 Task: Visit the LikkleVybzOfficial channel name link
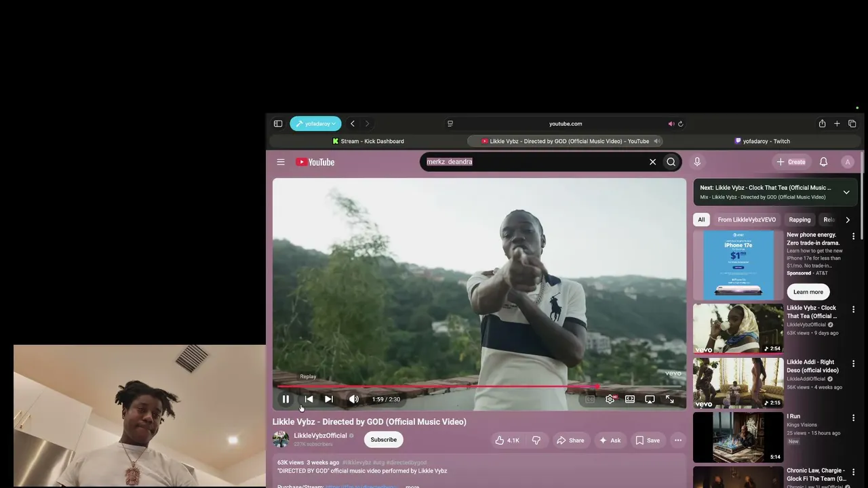point(320,436)
